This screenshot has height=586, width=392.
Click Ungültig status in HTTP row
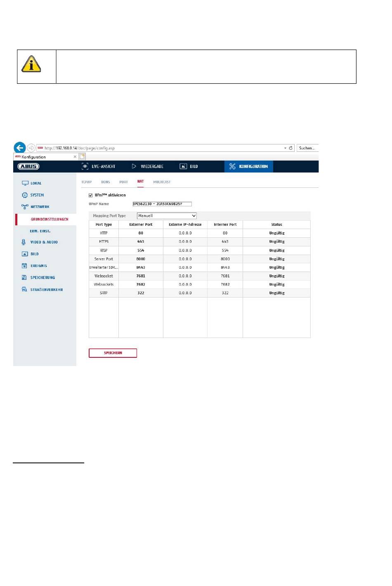(x=277, y=233)
